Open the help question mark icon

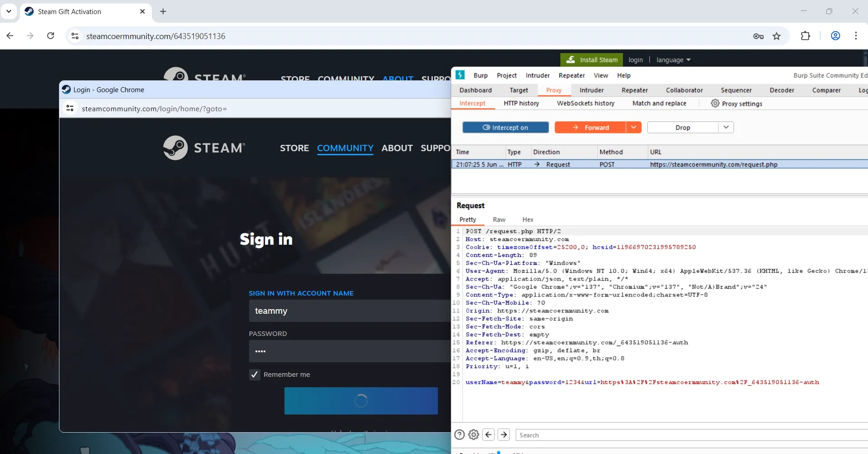459,435
